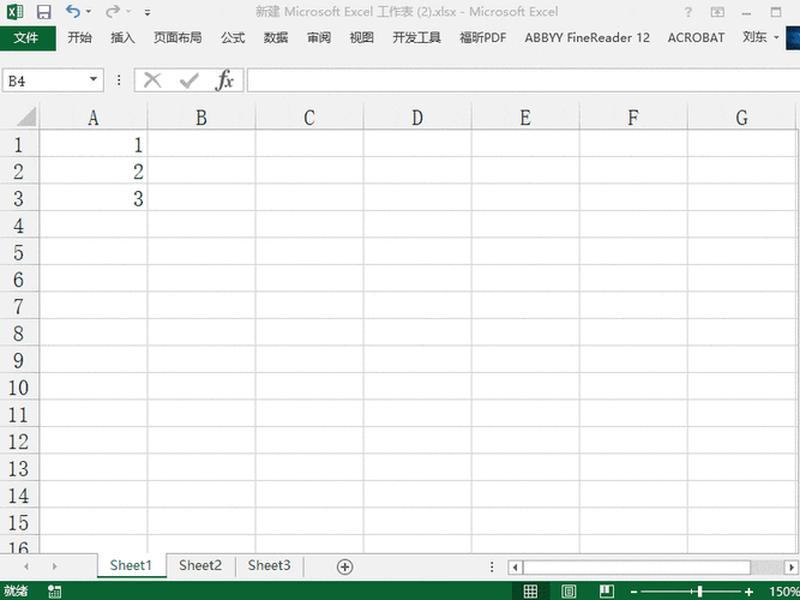Open the undo history dropdown arrow
This screenshot has height=600, width=800.
89,11
